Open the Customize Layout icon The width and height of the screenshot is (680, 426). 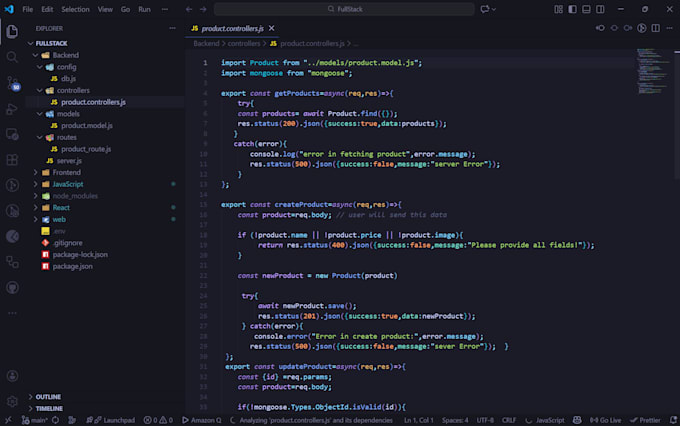tap(558, 9)
